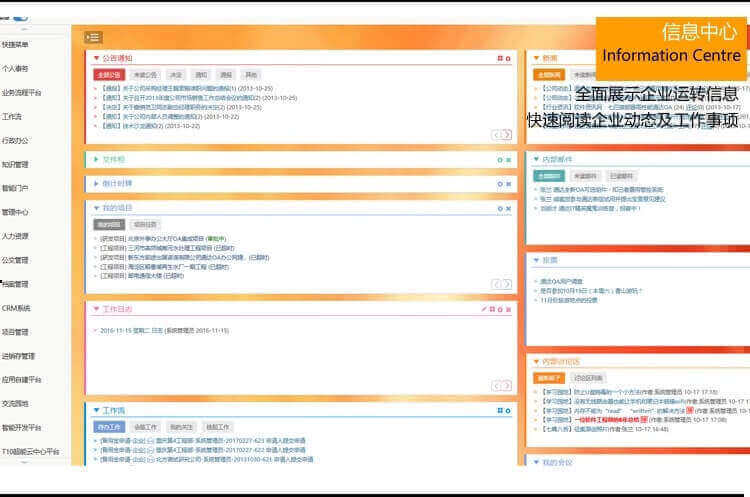This screenshot has width=750, height=497.
Task: Go to next page arrow in 公告通知
Action: (508, 135)
